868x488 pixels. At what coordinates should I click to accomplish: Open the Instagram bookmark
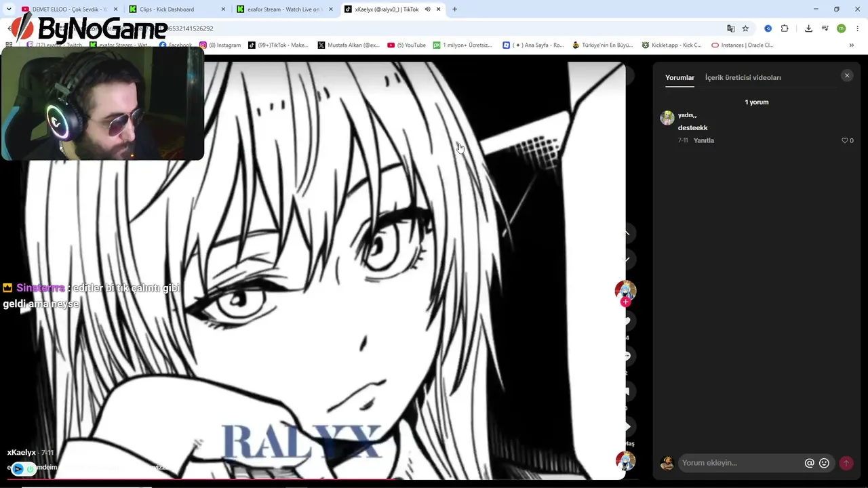tap(220, 45)
